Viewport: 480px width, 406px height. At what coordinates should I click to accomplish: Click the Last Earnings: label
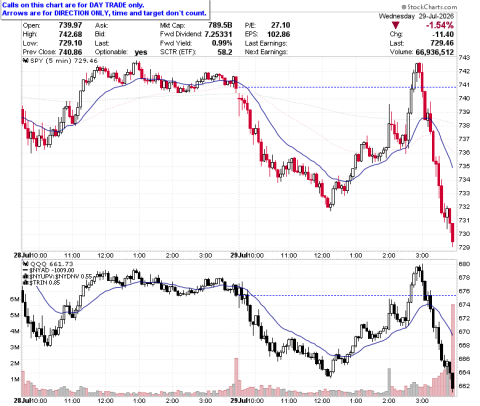pyautogui.click(x=266, y=43)
